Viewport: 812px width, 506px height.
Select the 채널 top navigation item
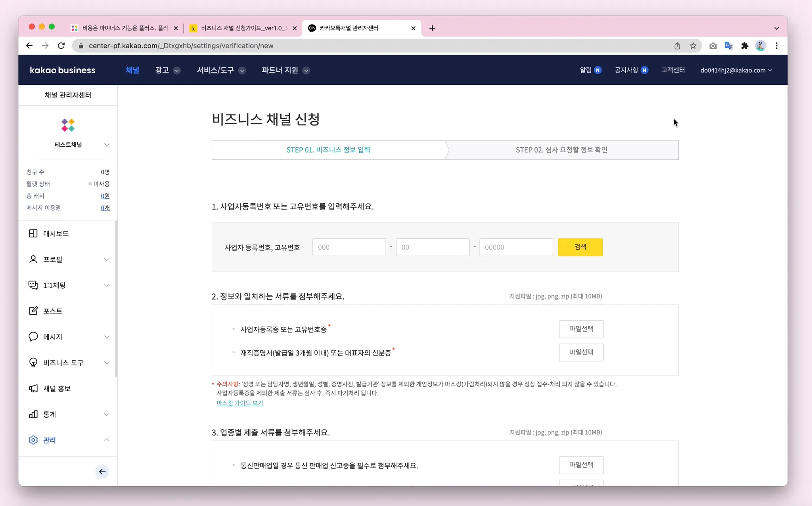[132, 70]
